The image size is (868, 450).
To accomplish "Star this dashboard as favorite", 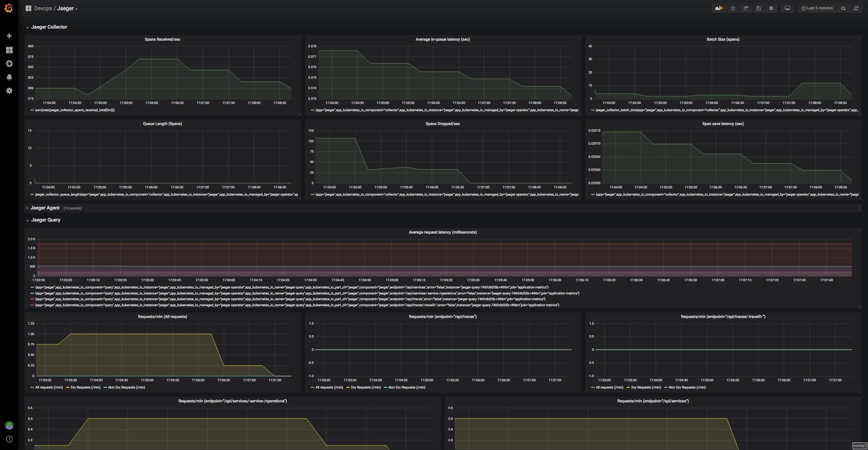I will point(733,8).
